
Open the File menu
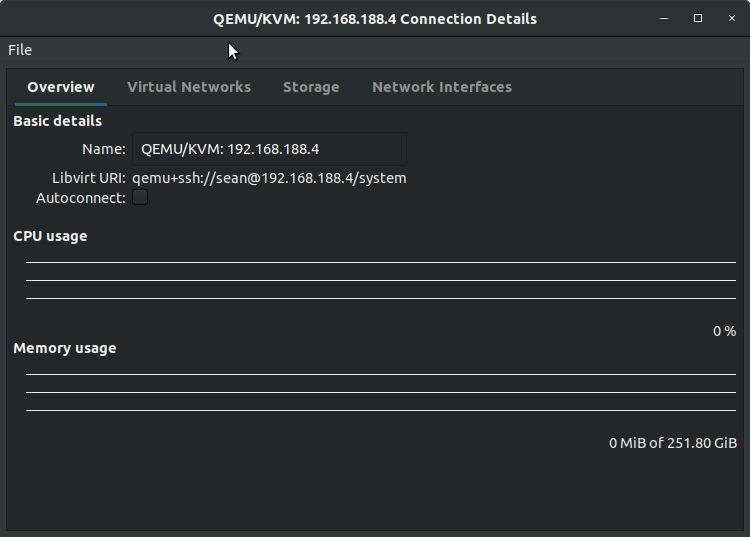(20, 50)
